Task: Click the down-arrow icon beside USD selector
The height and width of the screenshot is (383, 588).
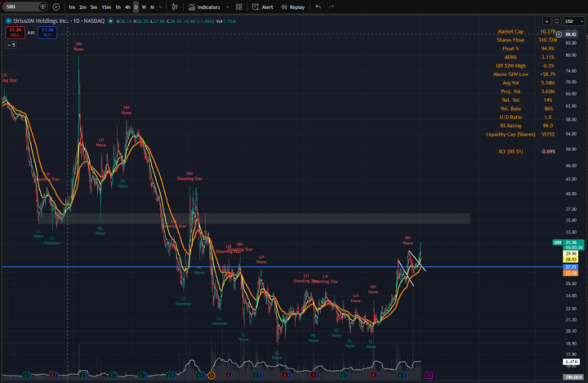Action: click(x=546, y=21)
